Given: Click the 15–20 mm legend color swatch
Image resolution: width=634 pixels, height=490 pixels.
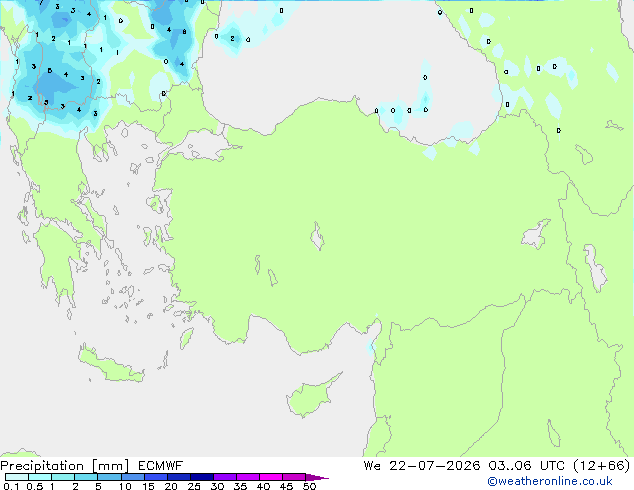Looking at the screenshot, I should [x=156, y=477].
